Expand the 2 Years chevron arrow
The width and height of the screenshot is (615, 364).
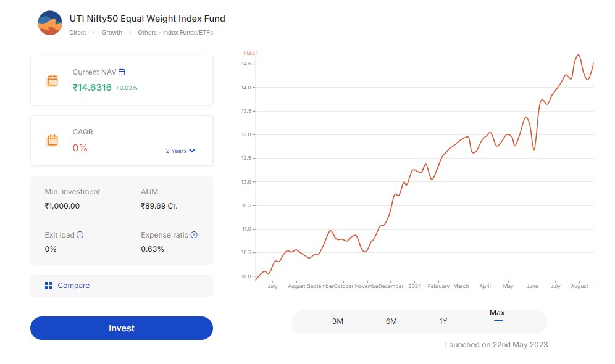pos(192,151)
